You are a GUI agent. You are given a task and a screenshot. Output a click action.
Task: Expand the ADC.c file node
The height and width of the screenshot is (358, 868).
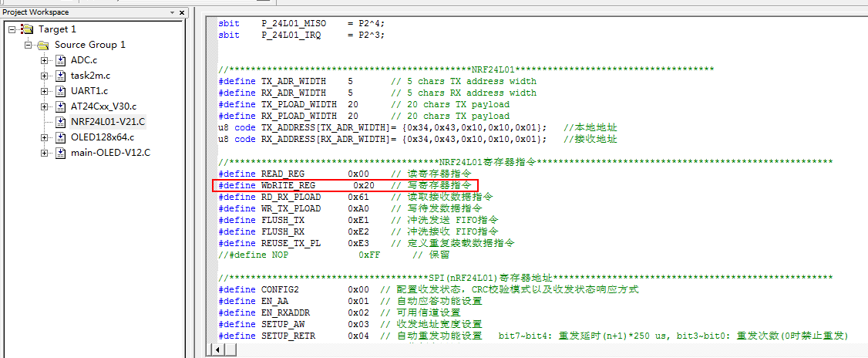[44, 60]
